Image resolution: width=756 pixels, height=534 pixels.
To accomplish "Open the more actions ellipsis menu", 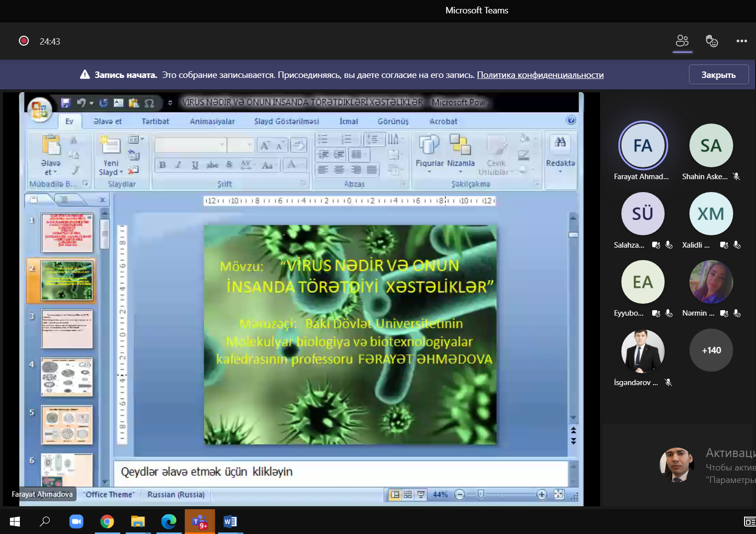I will (742, 41).
